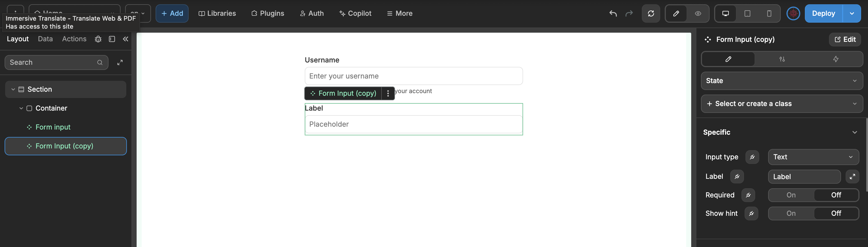Click the Form Input (copy) component icon in header
Image resolution: width=868 pixels, height=247 pixels.
pyautogui.click(x=708, y=40)
